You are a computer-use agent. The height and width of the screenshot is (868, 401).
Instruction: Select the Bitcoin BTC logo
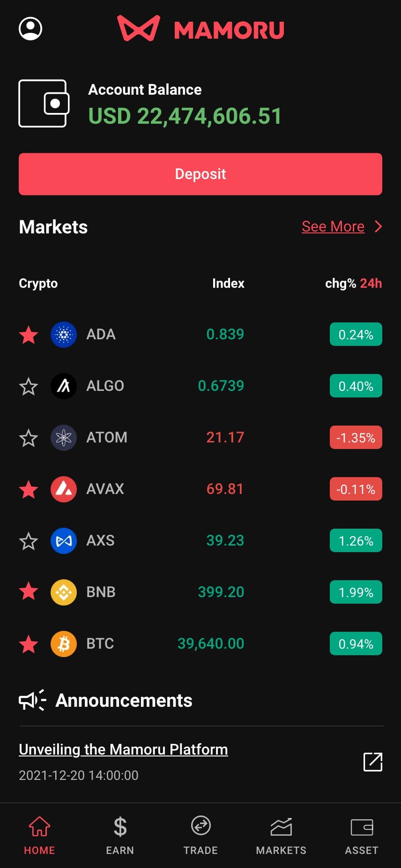[64, 644]
